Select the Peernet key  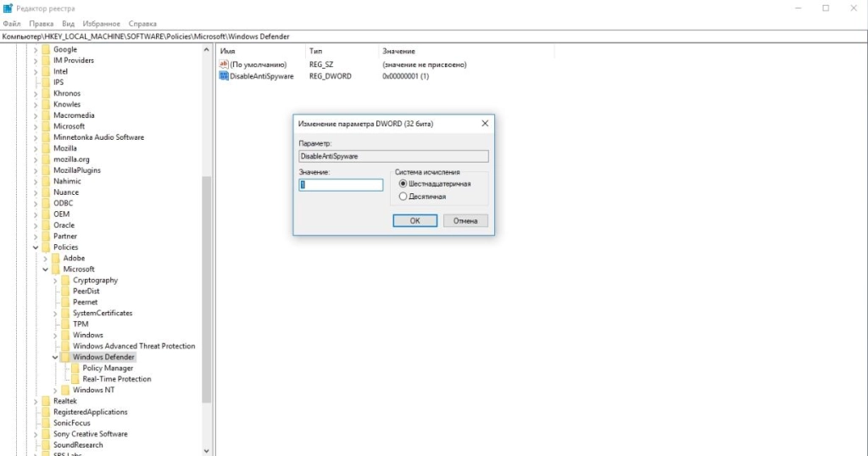click(86, 302)
